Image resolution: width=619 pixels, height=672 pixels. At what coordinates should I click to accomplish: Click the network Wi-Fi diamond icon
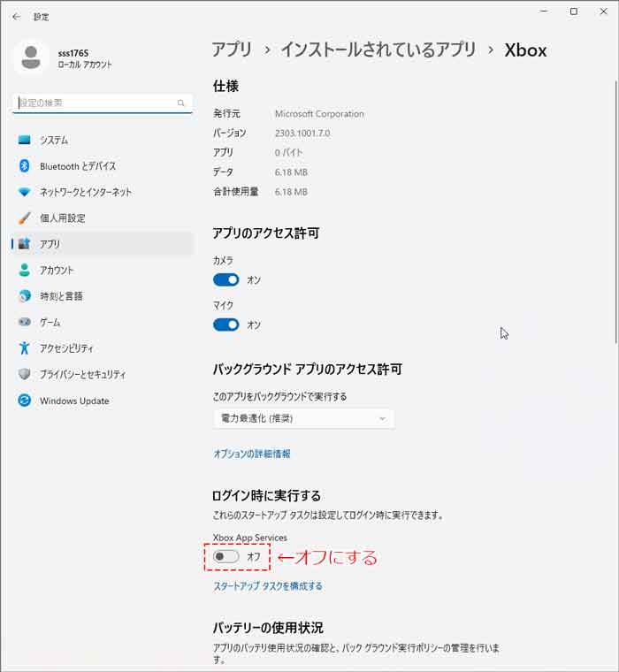coord(25,192)
